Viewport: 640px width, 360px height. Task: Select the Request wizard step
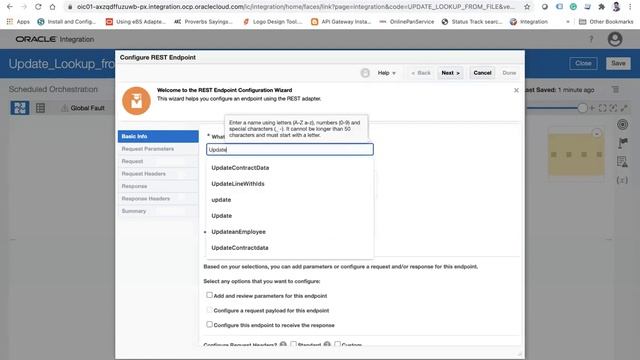tap(158, 161)
